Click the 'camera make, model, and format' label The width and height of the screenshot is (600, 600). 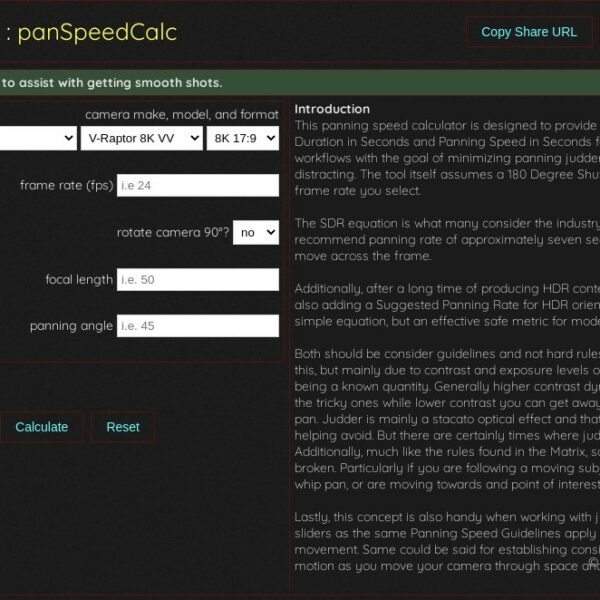(x=182, y=114)
